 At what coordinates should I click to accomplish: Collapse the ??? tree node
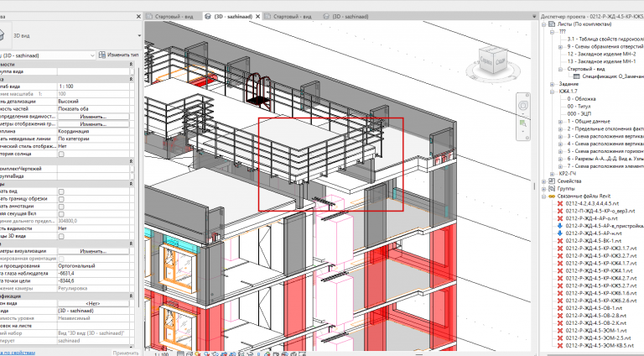click(553, 32)
